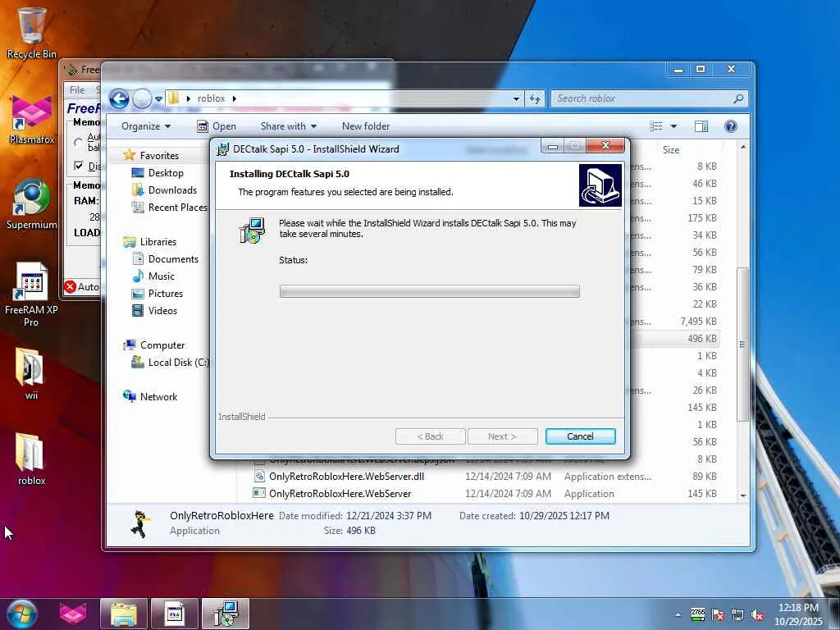The height and width of the screenshot is (630, 840).
Task: Open Explorer help question mark icon
Action: tap(730, 126)
